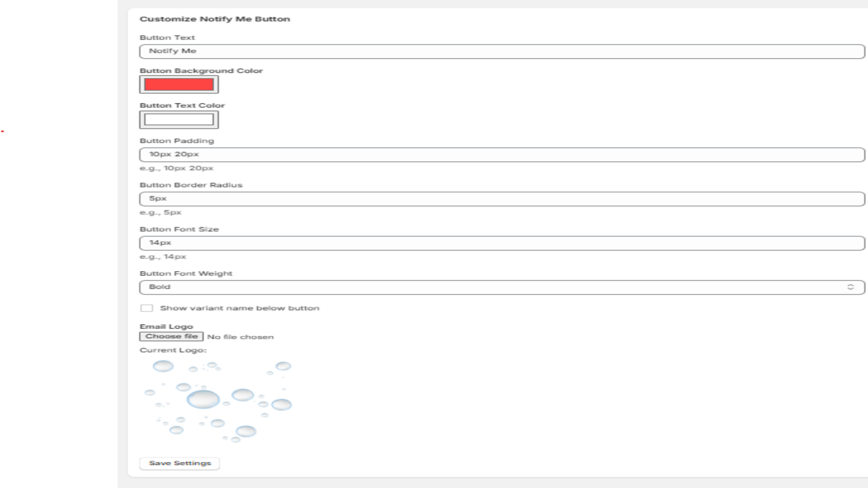Click the "Button Font Weight" label
868x488 pixels.
(186, 274)
